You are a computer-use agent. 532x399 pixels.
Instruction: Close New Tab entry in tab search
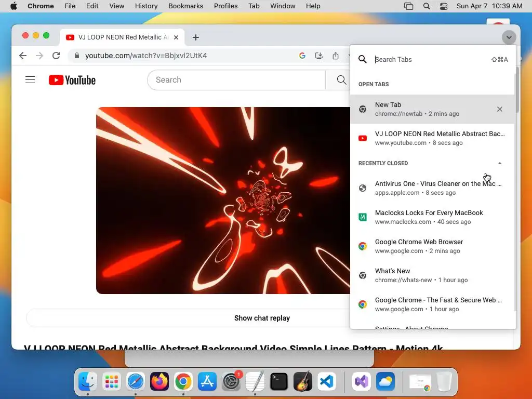point(499,109)
